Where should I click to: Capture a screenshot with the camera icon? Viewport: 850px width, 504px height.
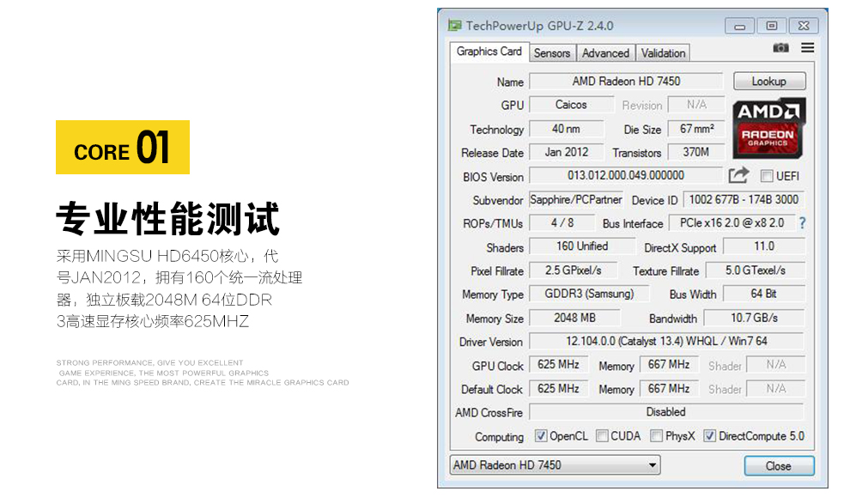pyautogui.click(x=781, y=48)
